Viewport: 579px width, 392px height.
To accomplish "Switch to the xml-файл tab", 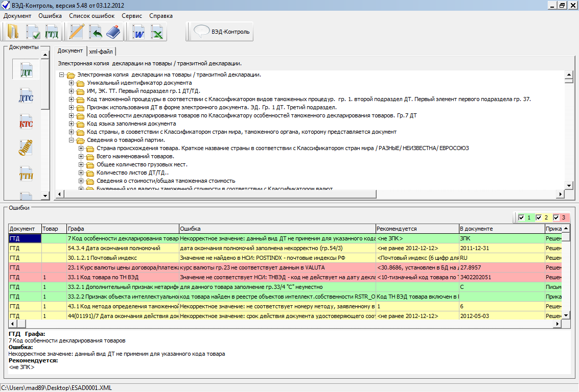I will click(101, 52).
